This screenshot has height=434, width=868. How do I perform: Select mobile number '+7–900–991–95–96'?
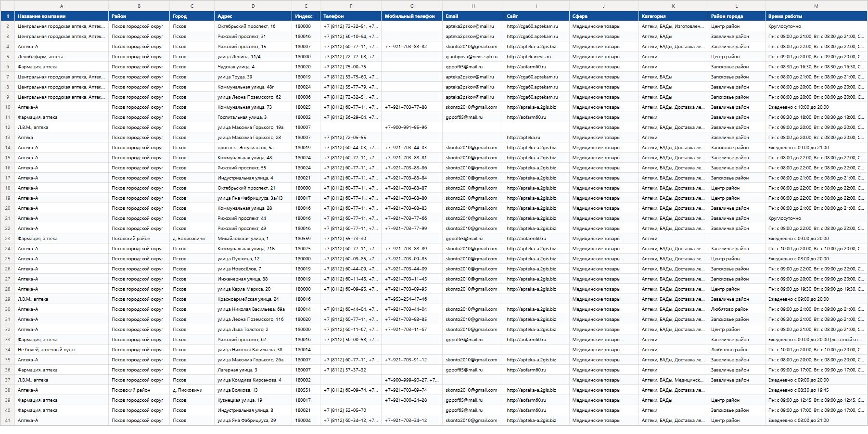[x=412, y=127]
